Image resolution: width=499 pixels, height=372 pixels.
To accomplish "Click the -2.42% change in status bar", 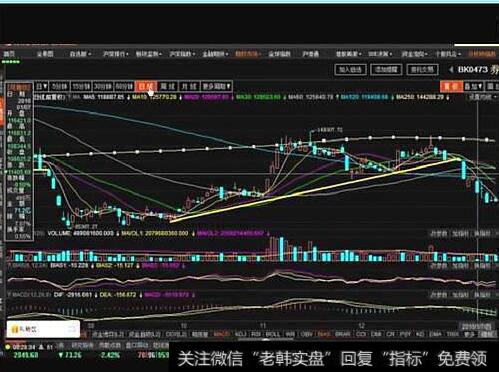I will click(x=110, y=355).
